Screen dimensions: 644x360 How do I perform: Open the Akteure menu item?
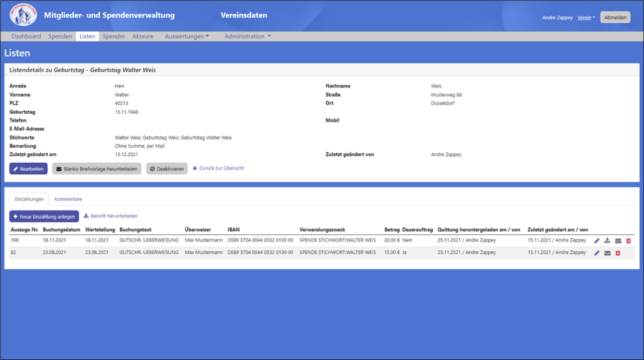pos(143,36)
